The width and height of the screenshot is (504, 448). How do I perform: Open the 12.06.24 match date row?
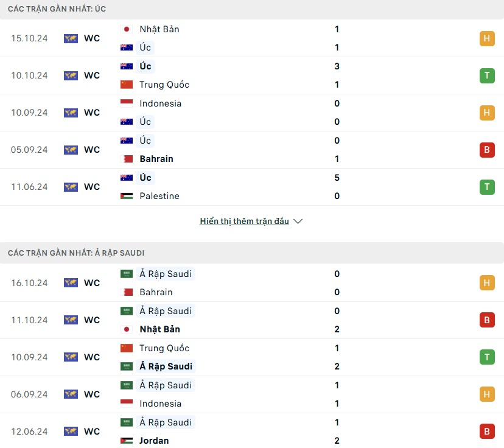[x=252, y=432]
